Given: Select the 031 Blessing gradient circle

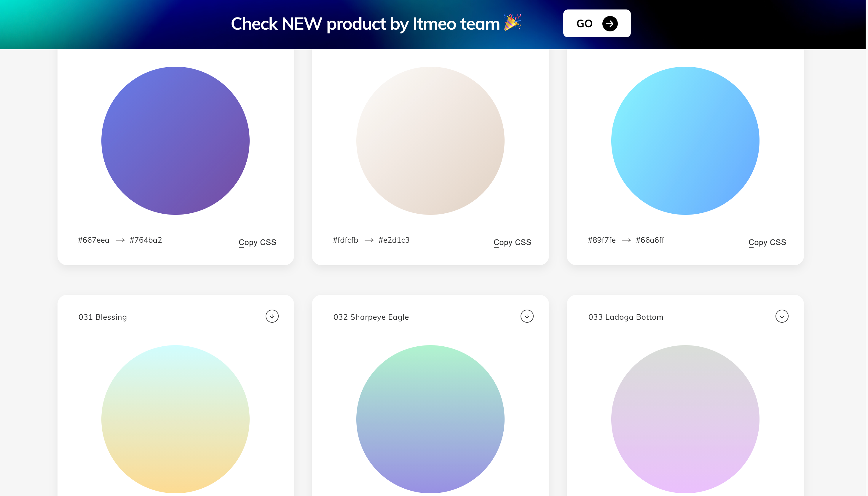Looking at the screenshot, I should coord(175,419).
